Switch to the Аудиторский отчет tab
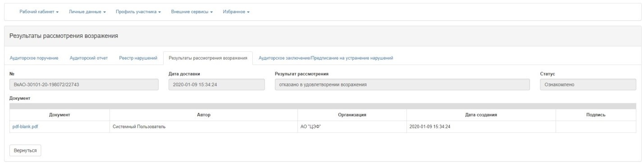Image resolution: width=644 pixels, height=168 pixels. [89, 58]
